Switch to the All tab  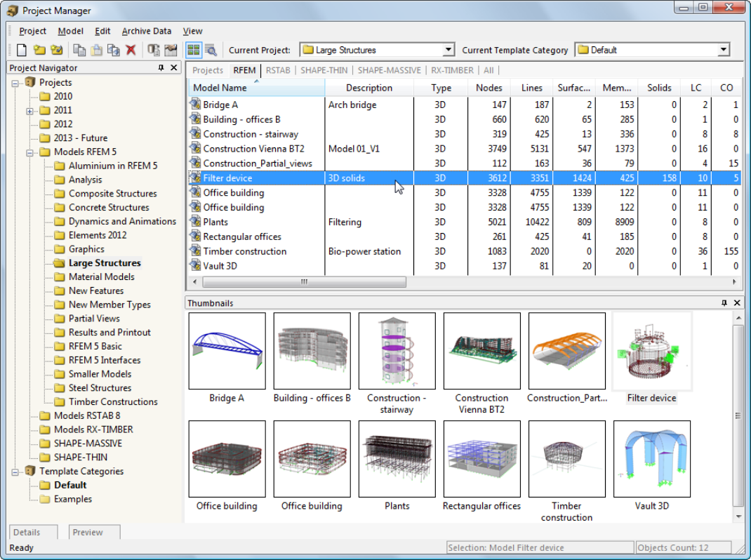pos(488,70)
